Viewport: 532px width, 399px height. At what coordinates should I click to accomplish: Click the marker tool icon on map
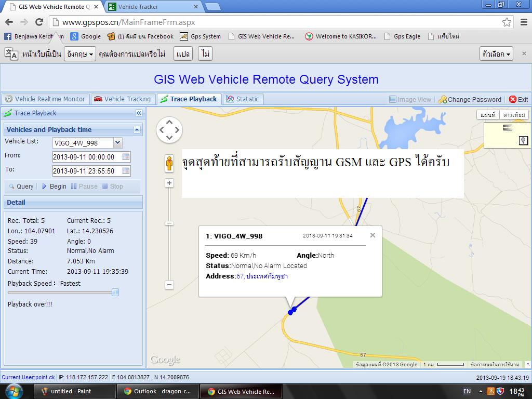point(523,140)
